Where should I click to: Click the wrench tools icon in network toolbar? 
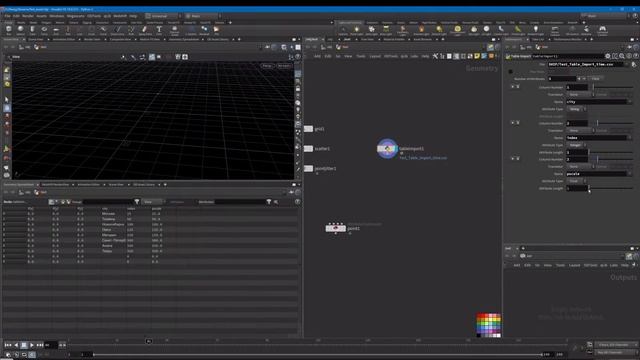click(x=435, y=56)
